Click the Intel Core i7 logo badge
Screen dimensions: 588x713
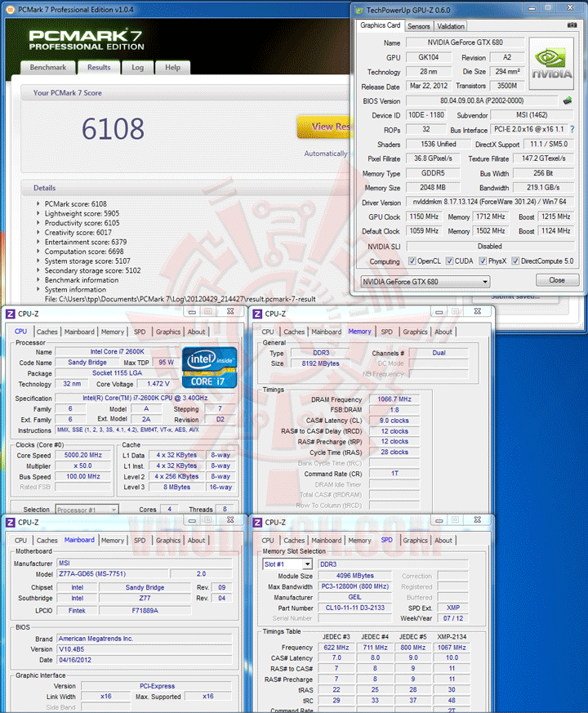(x=210, y=368)
